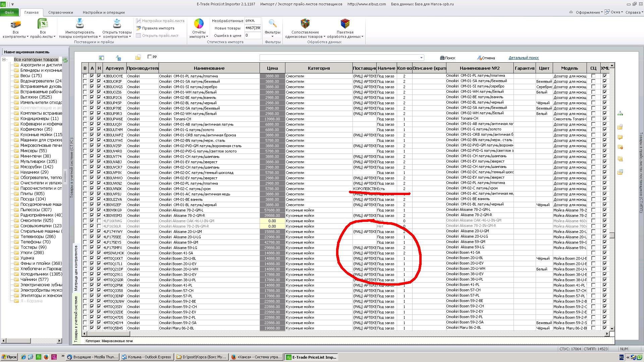
Task: Open the Все контрагенты truck icon
Action: click(x=15, y=24)
